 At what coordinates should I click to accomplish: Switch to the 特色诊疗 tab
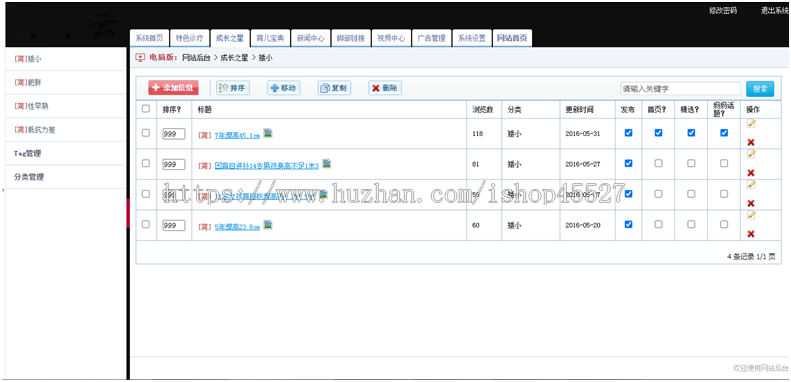190,38
